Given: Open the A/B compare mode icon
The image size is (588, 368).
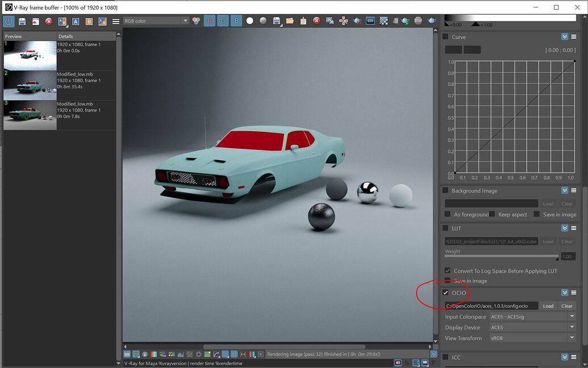Looking at the screenshot, I should [x=62, y=22].
